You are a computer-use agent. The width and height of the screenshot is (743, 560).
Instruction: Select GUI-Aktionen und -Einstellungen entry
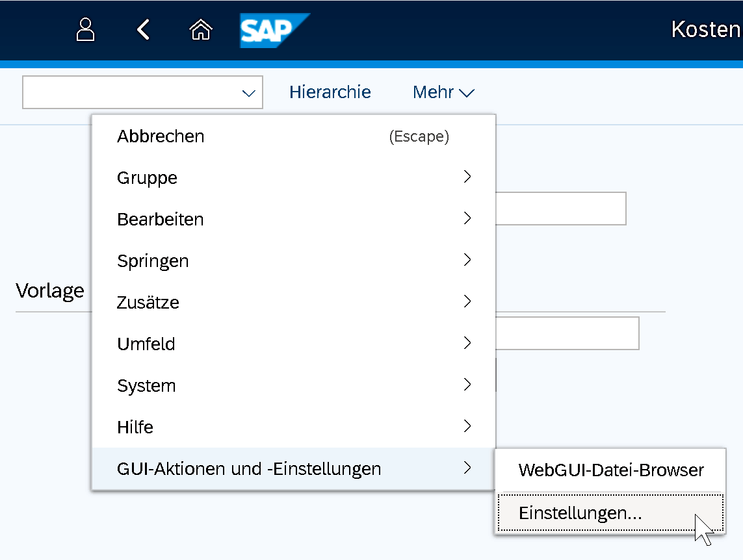pyautogui.click(x=294, y=468)
